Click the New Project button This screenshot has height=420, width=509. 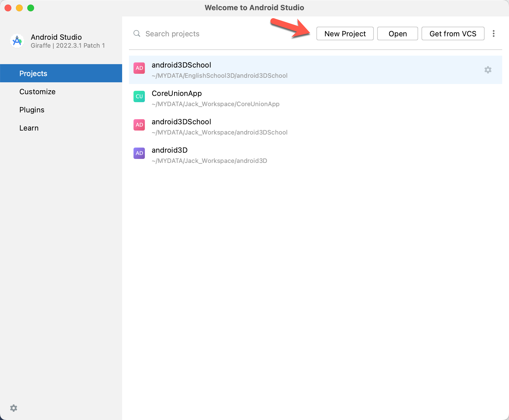pos(345,34)
